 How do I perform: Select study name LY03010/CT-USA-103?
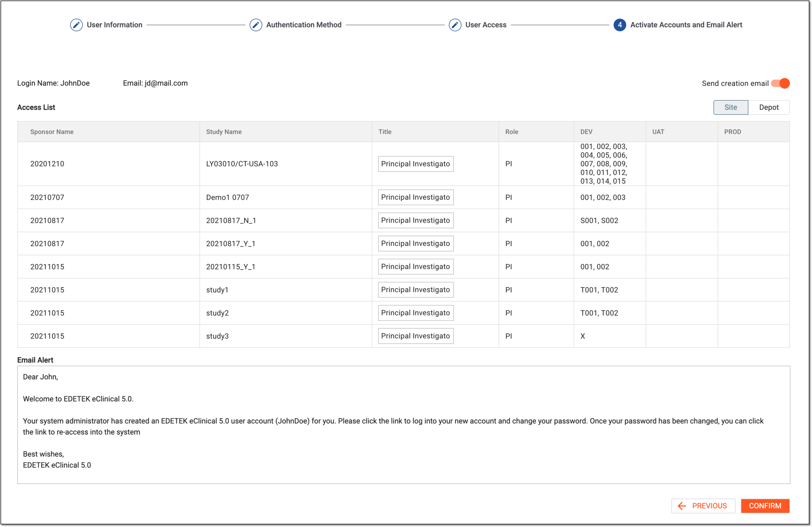242,164
